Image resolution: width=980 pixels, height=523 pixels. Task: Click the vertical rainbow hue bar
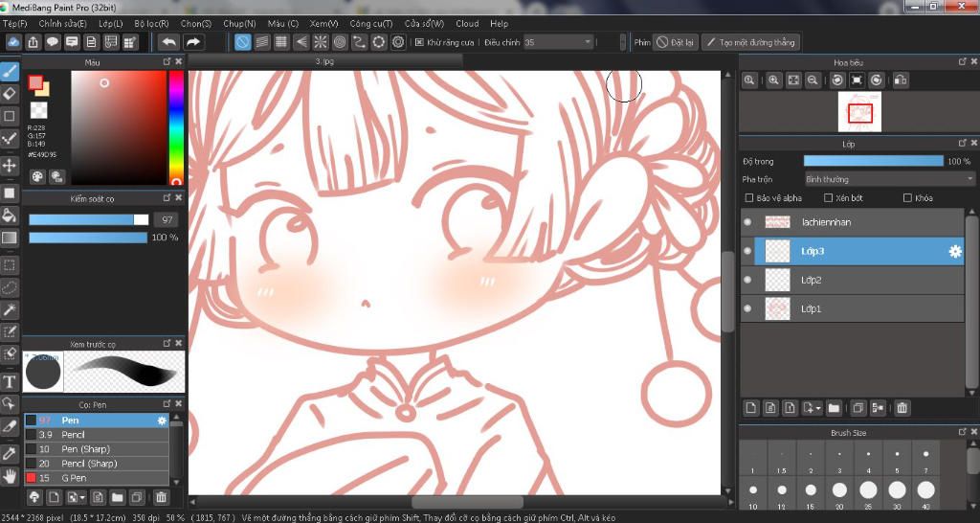point(176,127)
